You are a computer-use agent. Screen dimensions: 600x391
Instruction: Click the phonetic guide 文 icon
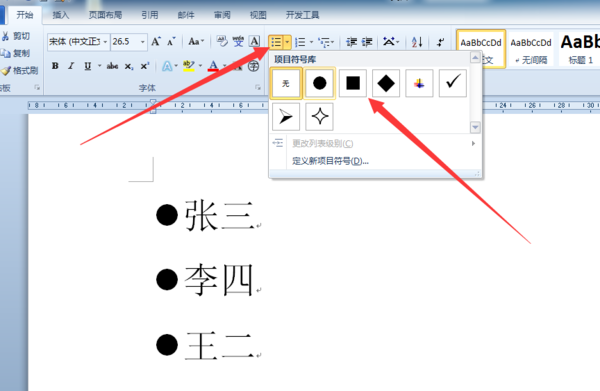coord(238,41)
